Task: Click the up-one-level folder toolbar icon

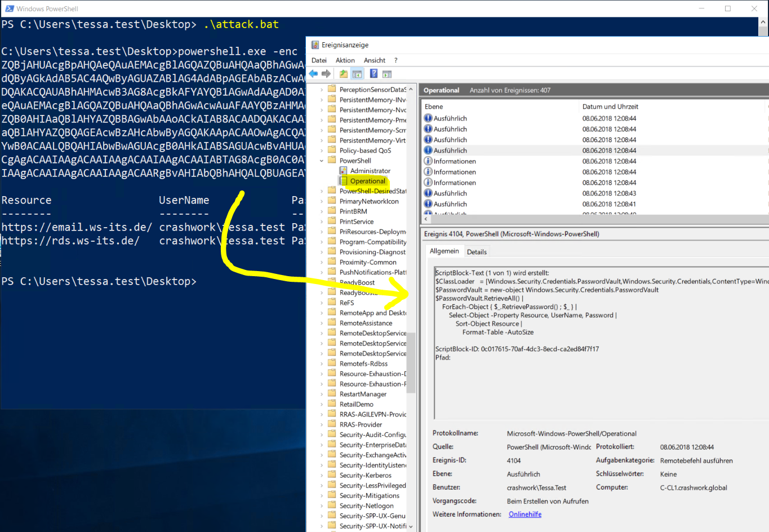Action: [x=344, y=74]
